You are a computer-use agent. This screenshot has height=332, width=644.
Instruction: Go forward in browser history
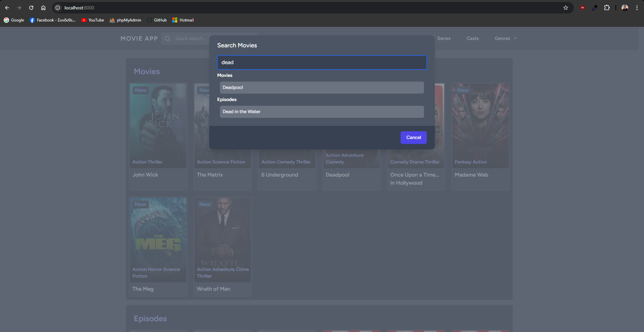click(19, 8)
